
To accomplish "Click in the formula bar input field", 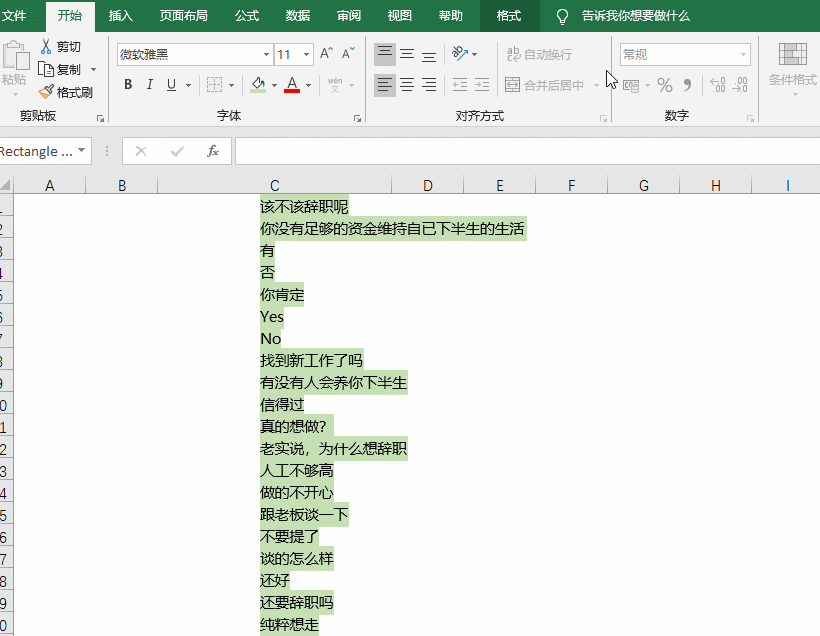I will pyautogui.click(x=527, y=151).
